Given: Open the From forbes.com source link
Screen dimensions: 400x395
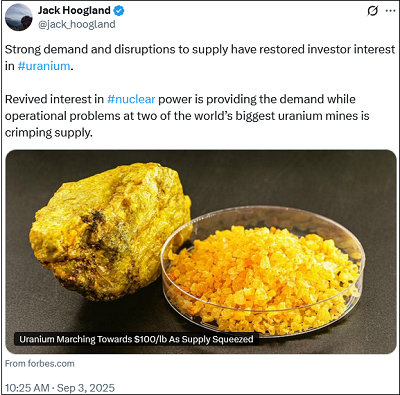Looking at the screenshot, I should pos(40,363).
